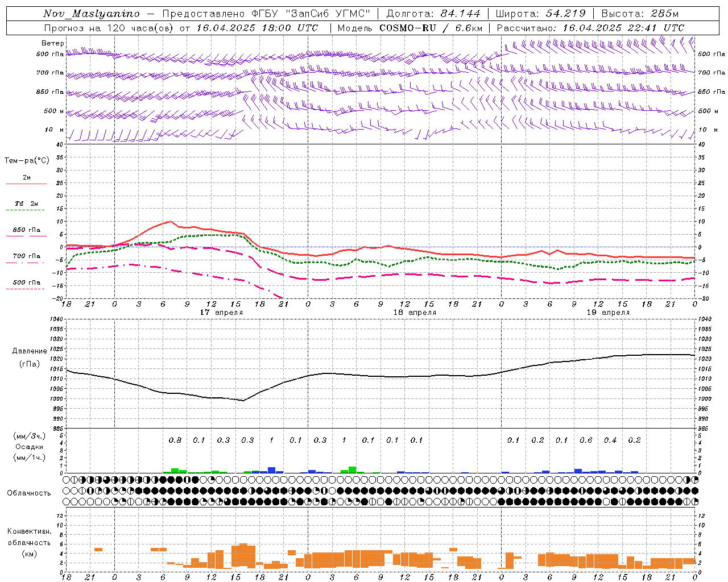Click the Осадки precipitation panel label
This screenshot has width=728, height=582.
(x=29, y=447)
